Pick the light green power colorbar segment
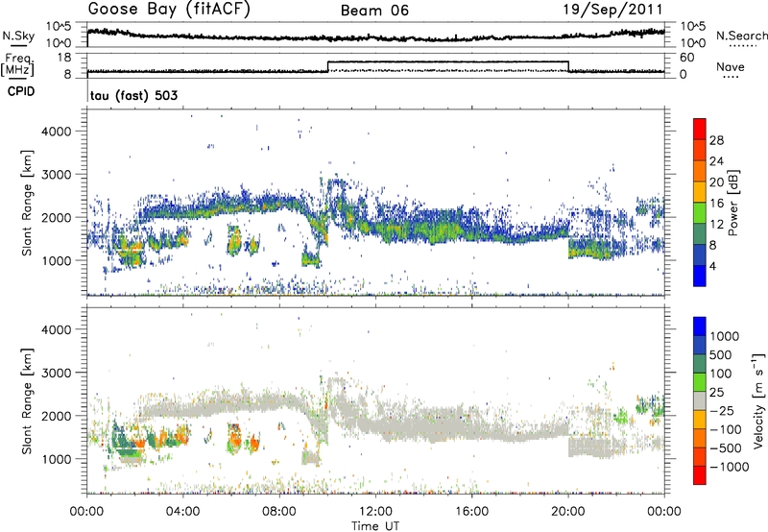This screenshot has height=532, width=768. pos(700,213)
